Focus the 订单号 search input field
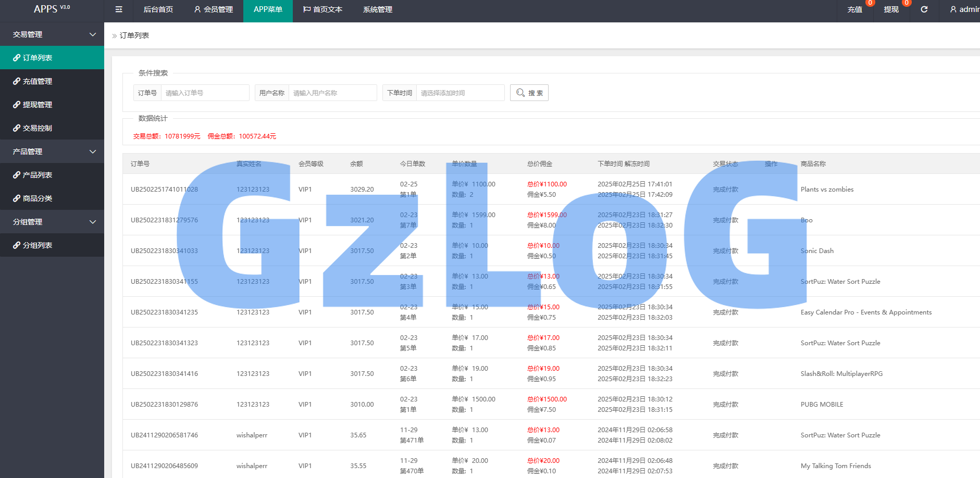Image resolution: width=980 pixels, height=478 pixels. [x=205, y=93]
